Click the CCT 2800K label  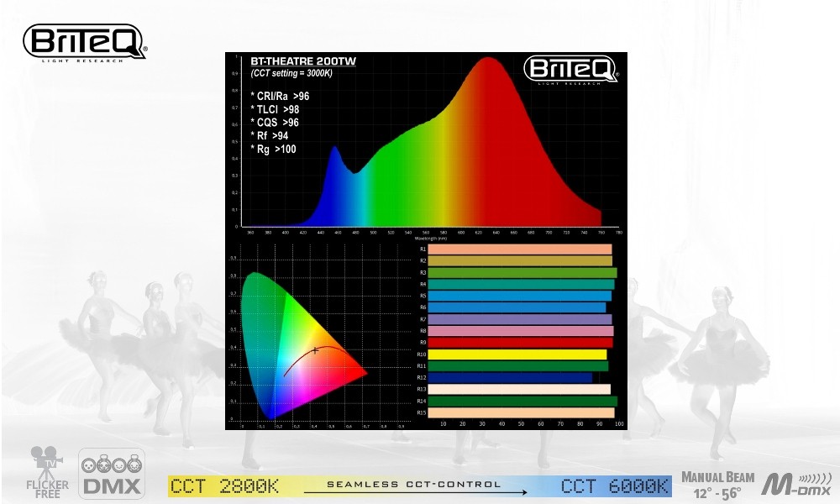tap(224, 486)
